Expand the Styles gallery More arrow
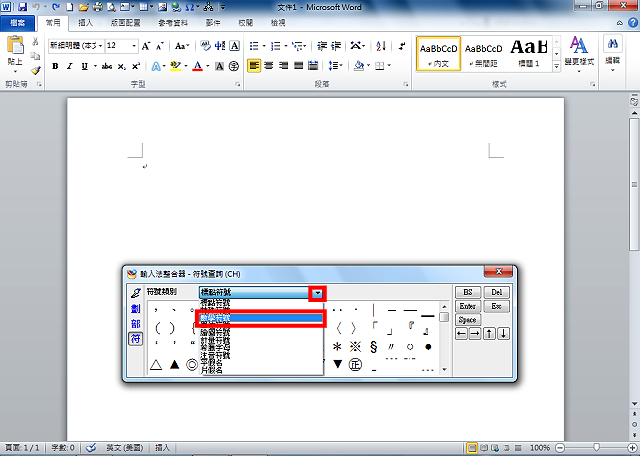 556,66
